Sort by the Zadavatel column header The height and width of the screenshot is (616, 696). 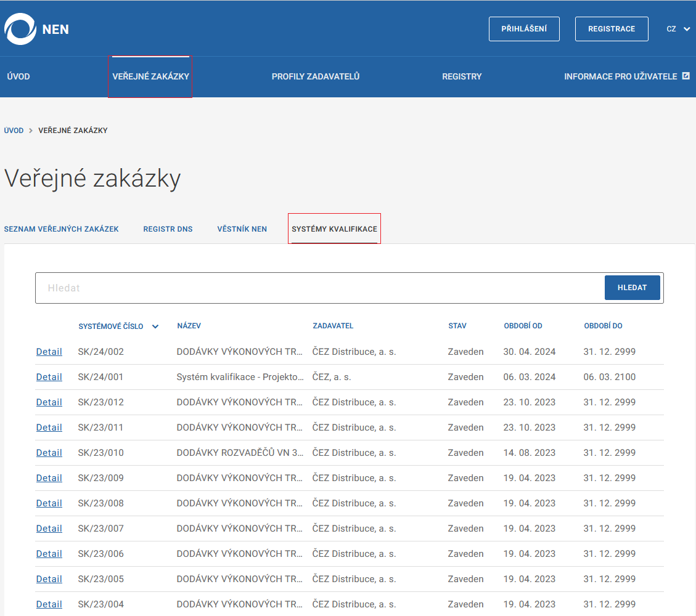[333, 326]
